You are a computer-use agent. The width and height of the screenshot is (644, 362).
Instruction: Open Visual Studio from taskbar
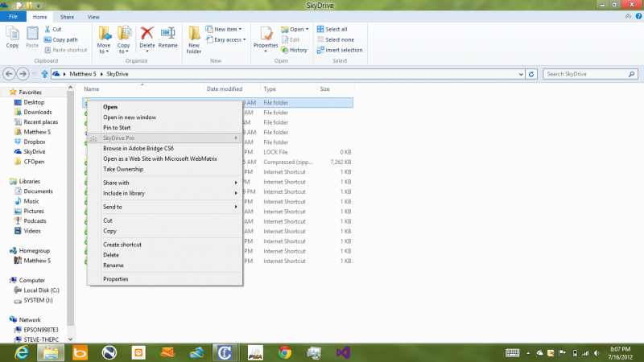pyautogui.click(x=343, y=352)
